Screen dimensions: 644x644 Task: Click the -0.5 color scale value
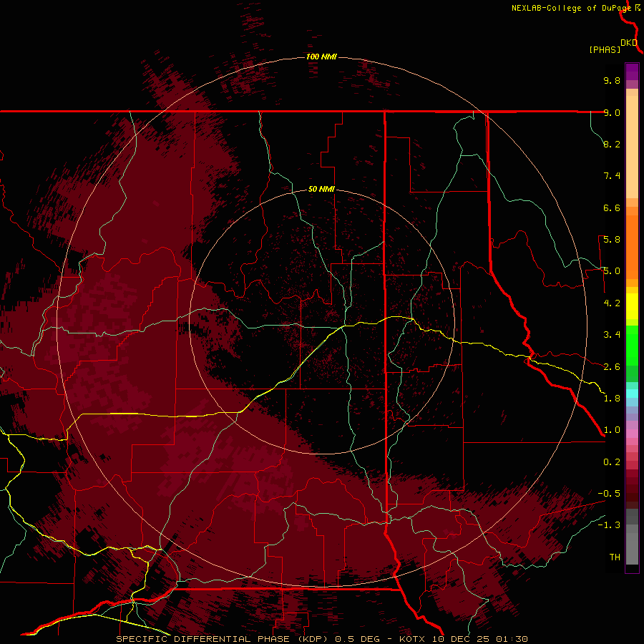point(609,494)
